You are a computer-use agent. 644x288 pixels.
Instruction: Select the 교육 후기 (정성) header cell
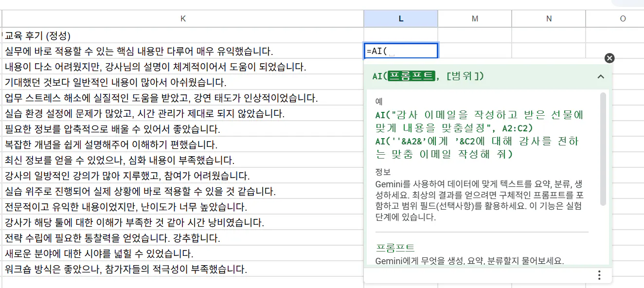tap(38, 36)
